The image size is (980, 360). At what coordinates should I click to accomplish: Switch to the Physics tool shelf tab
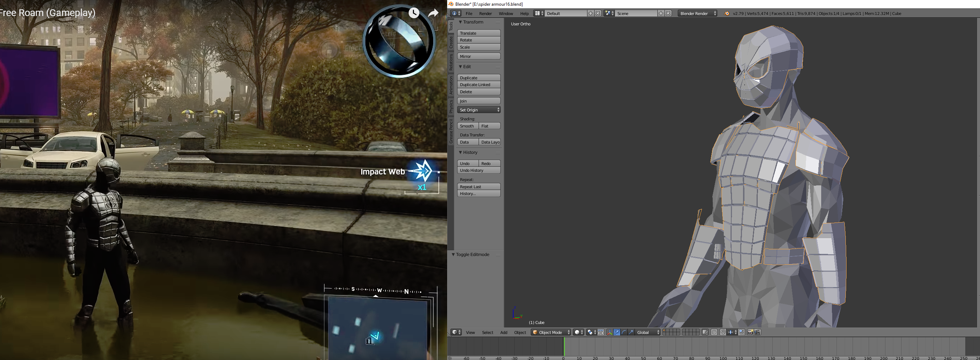[x=451, y=106]
